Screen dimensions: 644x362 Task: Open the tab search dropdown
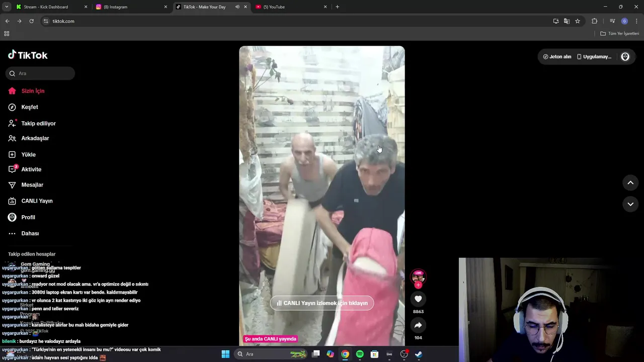coord(7,7)
